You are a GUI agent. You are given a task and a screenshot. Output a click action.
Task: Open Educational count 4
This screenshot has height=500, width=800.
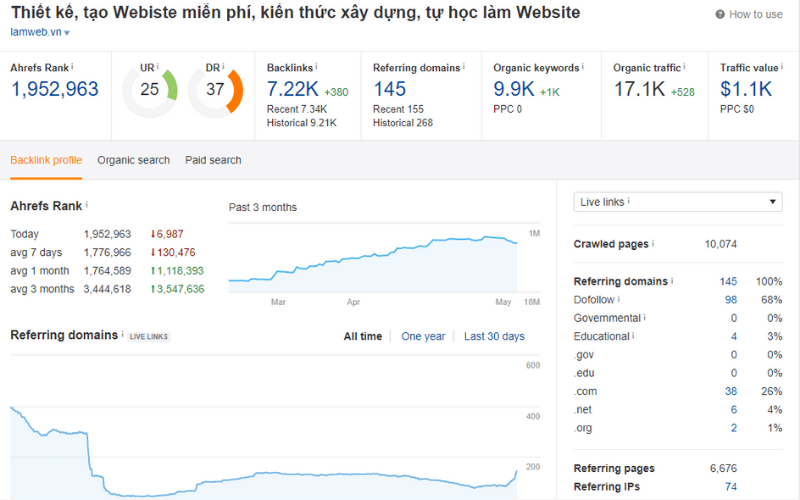click(x=734, y=337)
